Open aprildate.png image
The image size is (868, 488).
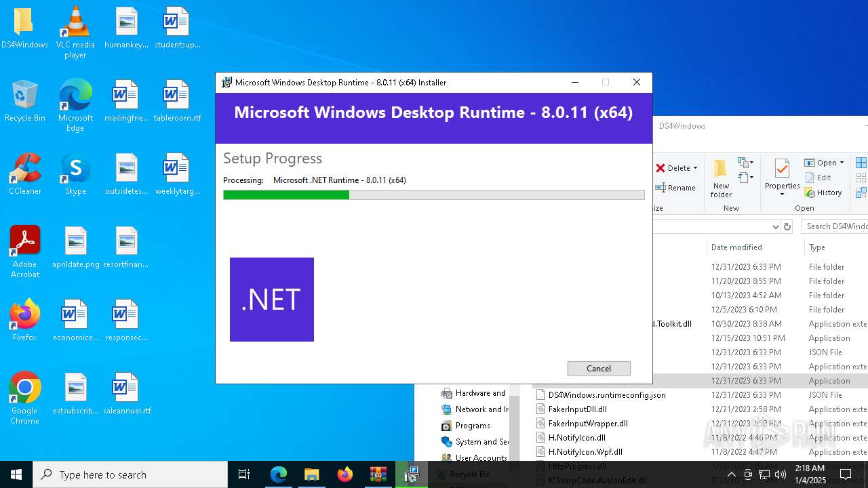(75, 248)
